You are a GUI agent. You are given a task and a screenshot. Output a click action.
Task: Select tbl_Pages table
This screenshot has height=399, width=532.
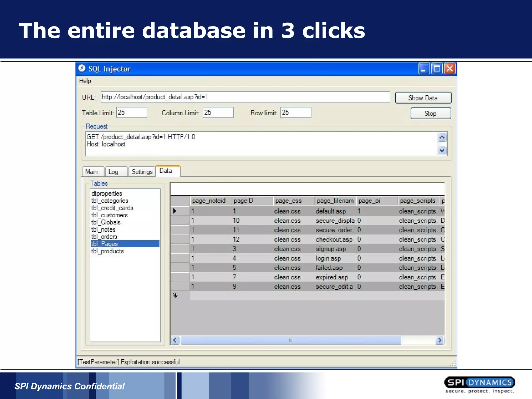[125, 244]
